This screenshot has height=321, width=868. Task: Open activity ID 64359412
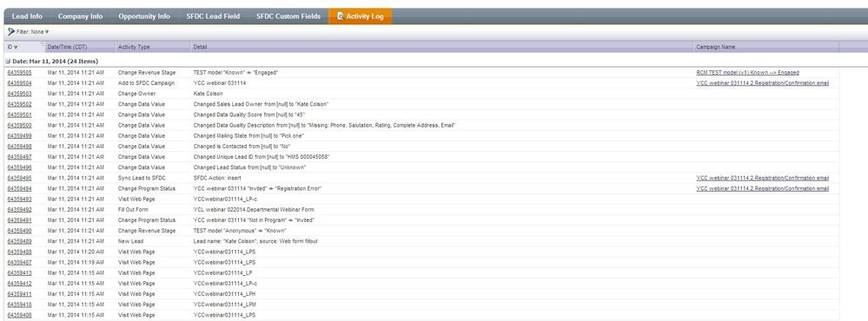point(19,284)
